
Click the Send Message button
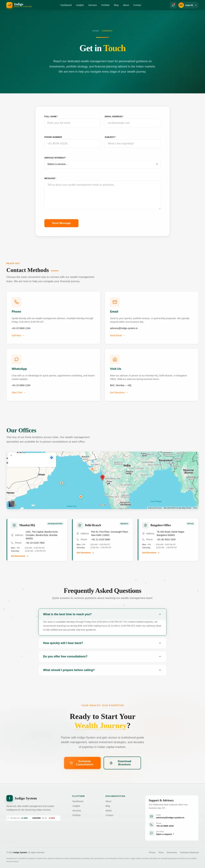61,223
